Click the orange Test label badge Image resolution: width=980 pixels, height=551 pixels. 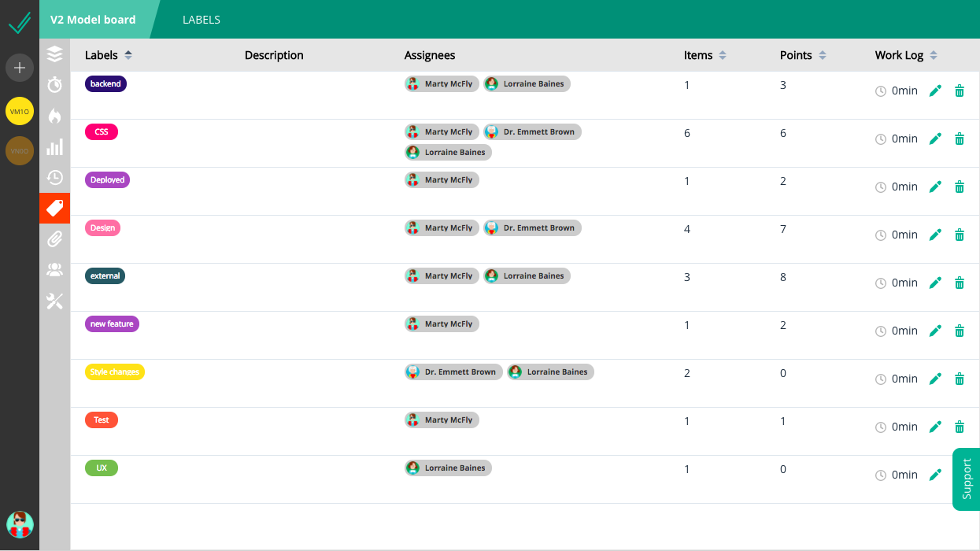pos(102,420)
